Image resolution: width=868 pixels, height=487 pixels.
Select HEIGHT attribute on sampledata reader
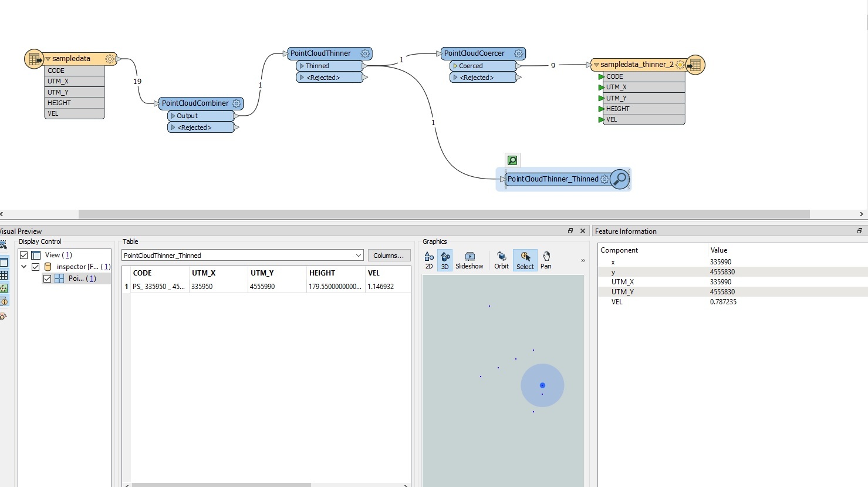[x=75, y=103]
